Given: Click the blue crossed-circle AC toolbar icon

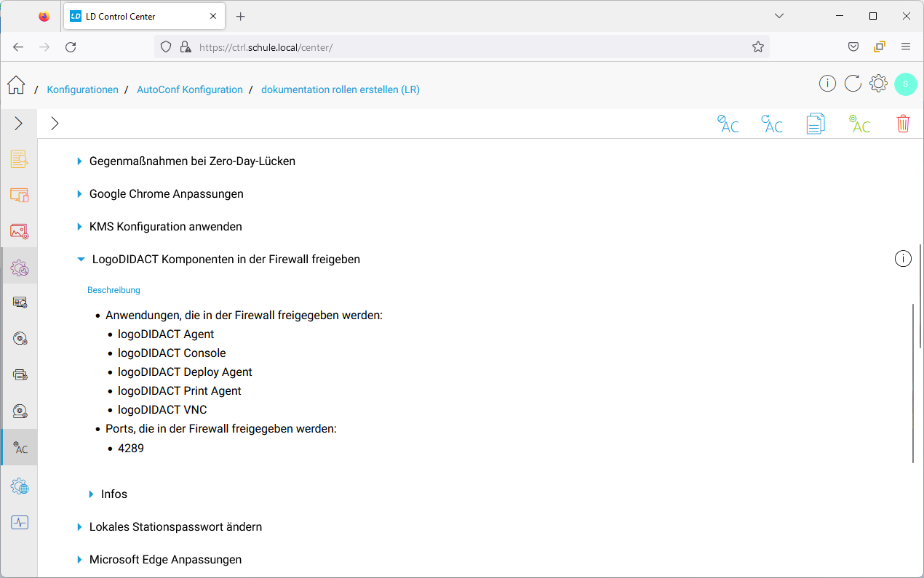Looking at the screenshot, I should tap(728, 124).
